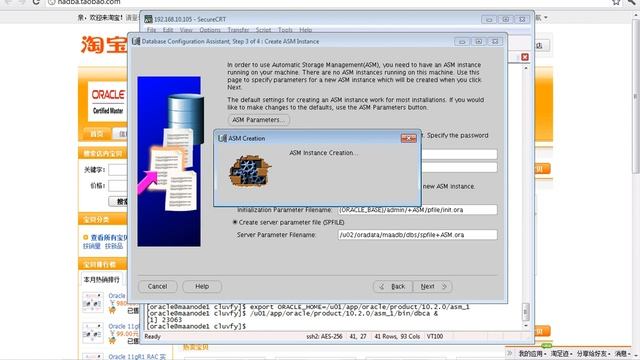Click the 41 Rows, 93 Cols status entry
The width and height of the screenshot is (640, 360).
click(397, 336)
